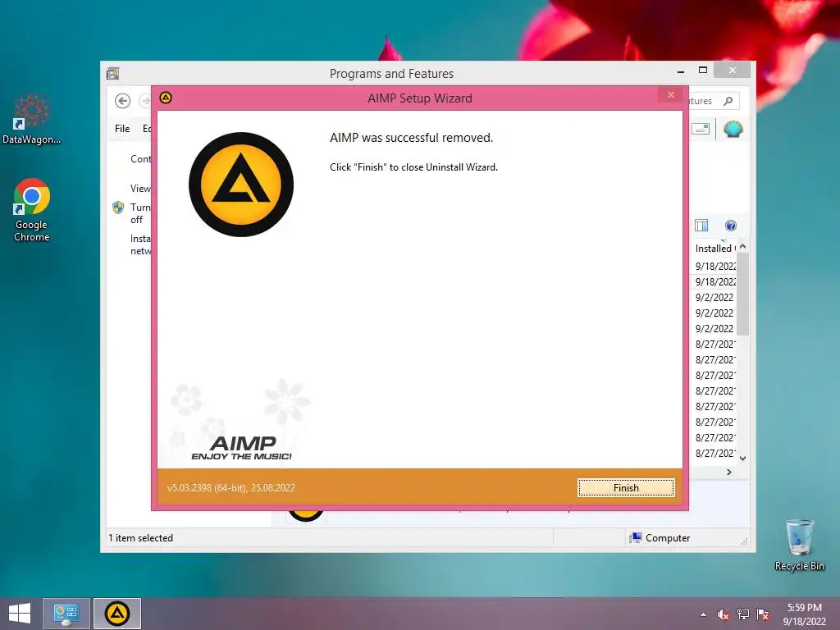Click the Finish button in AIMP wizard
This screenshot has height=630, width=840.
pyautogui.click(x=626, y=487)
